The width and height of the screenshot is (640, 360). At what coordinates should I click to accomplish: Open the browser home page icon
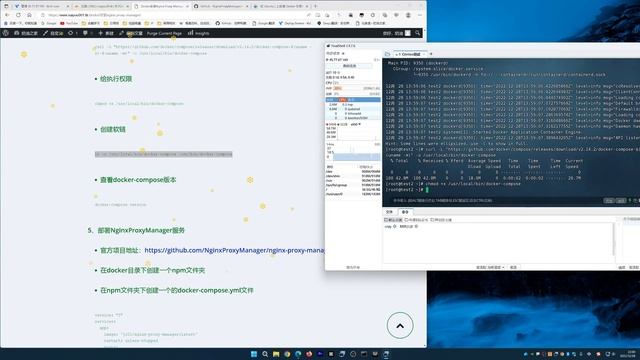(29, 15)
